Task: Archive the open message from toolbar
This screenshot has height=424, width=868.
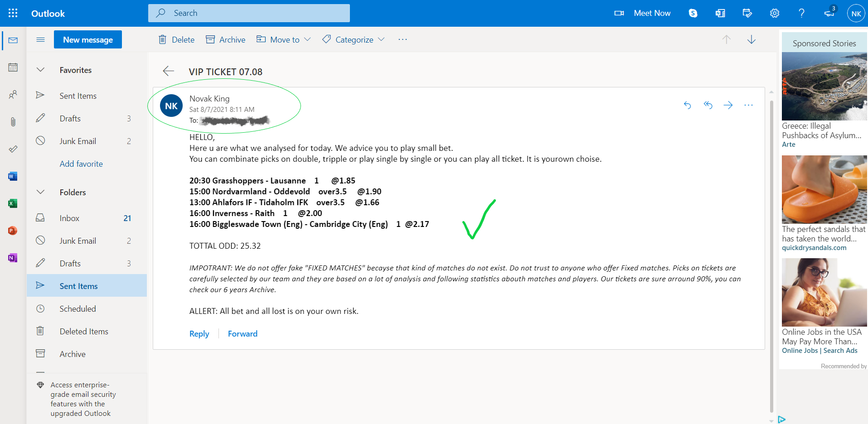Action: pos(225,39)
